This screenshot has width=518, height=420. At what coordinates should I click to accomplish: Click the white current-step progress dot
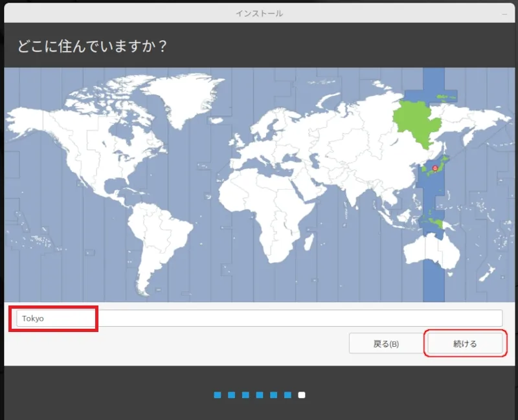[x=302, y=395]
